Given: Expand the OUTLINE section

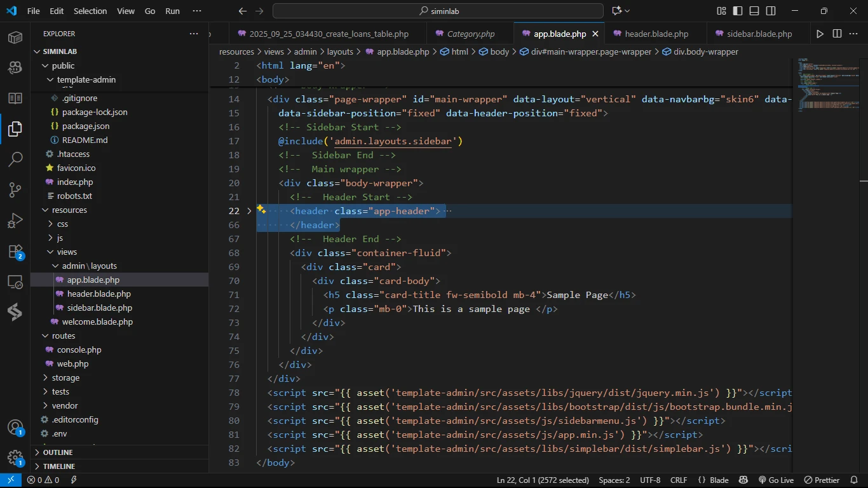Looking at the screenshot, I should [x=58, y=452].
